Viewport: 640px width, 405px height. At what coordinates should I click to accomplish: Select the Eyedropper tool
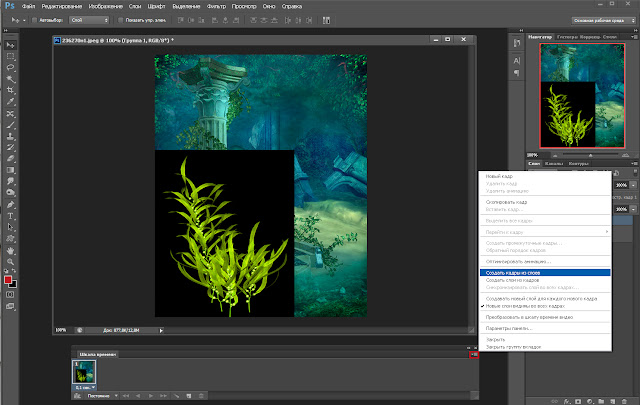click(10, 102)
